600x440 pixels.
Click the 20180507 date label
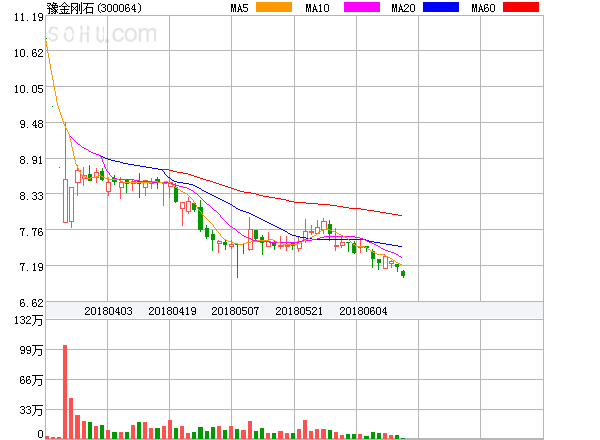(x=235, y=311)
